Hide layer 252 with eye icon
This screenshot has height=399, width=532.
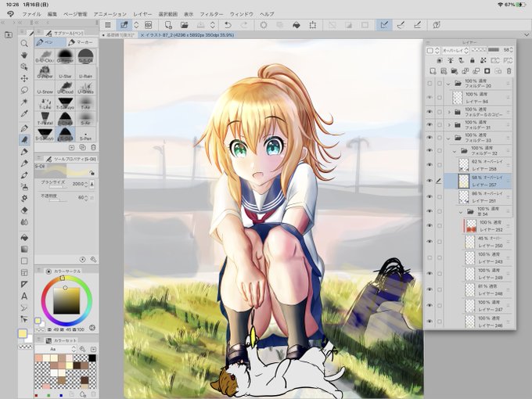[x=430, y=226]
